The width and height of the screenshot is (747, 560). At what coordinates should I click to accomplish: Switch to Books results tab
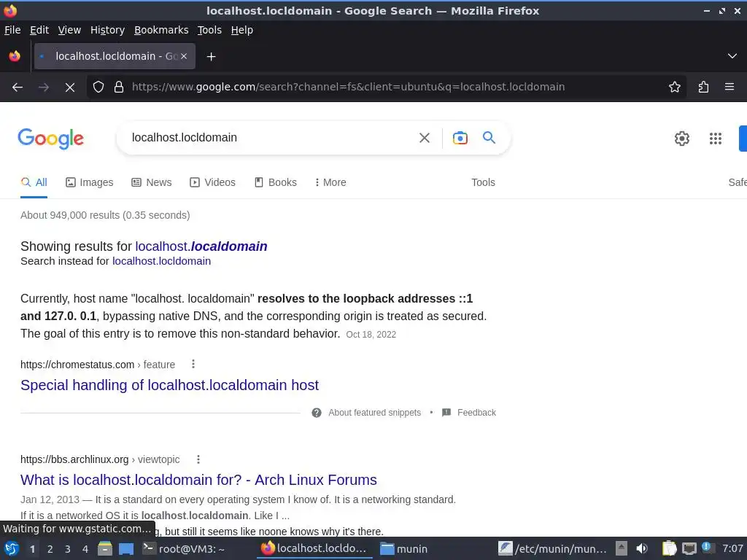(x=275, y=182)
